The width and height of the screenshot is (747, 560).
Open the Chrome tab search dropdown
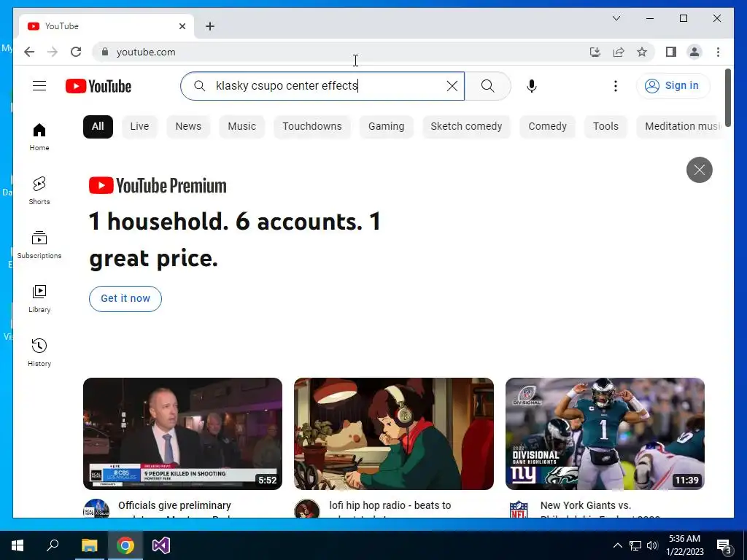616,18
